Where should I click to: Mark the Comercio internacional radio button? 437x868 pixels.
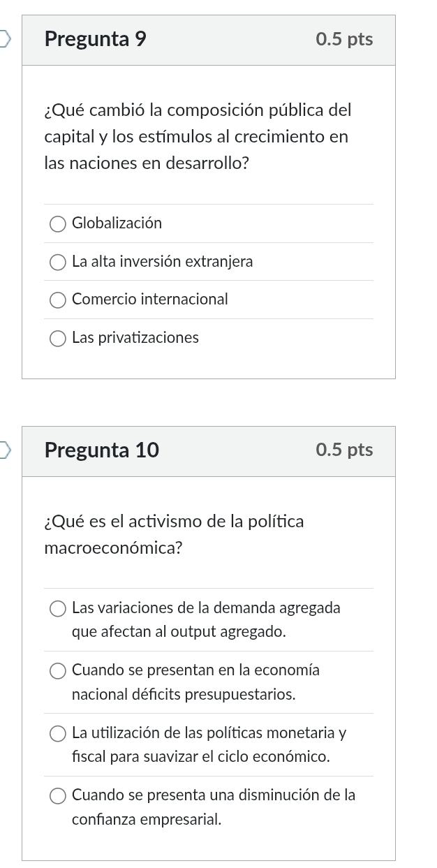coord(58,300)
